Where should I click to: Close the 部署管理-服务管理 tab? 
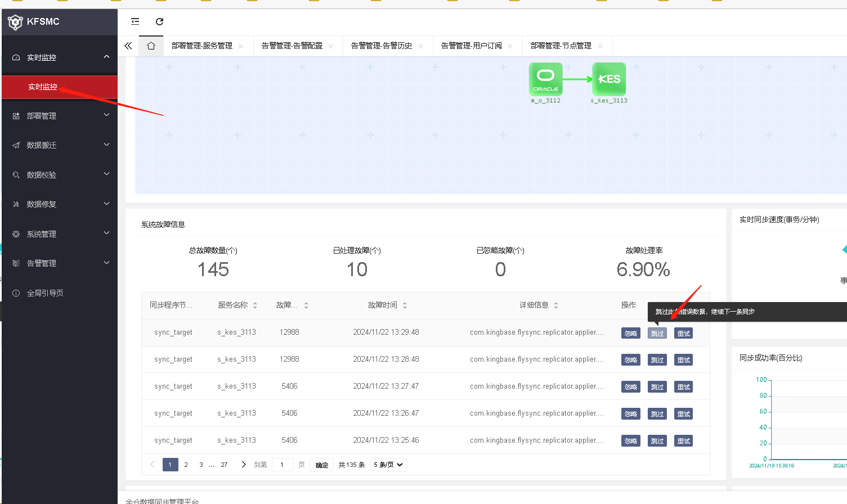pyautogui.click(x=241, y=46)
